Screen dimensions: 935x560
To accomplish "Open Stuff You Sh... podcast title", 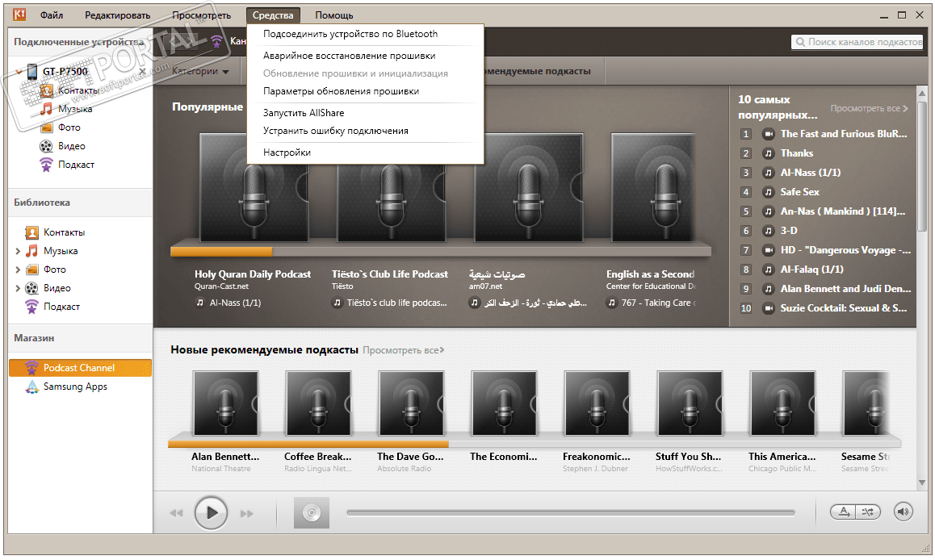I will coord(688,457).
